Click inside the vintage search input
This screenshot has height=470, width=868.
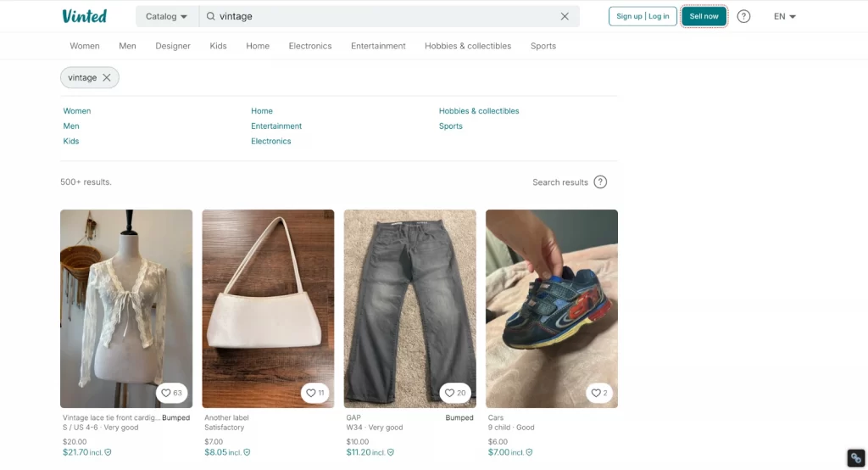pyautogui.click(x=381, y=16)
